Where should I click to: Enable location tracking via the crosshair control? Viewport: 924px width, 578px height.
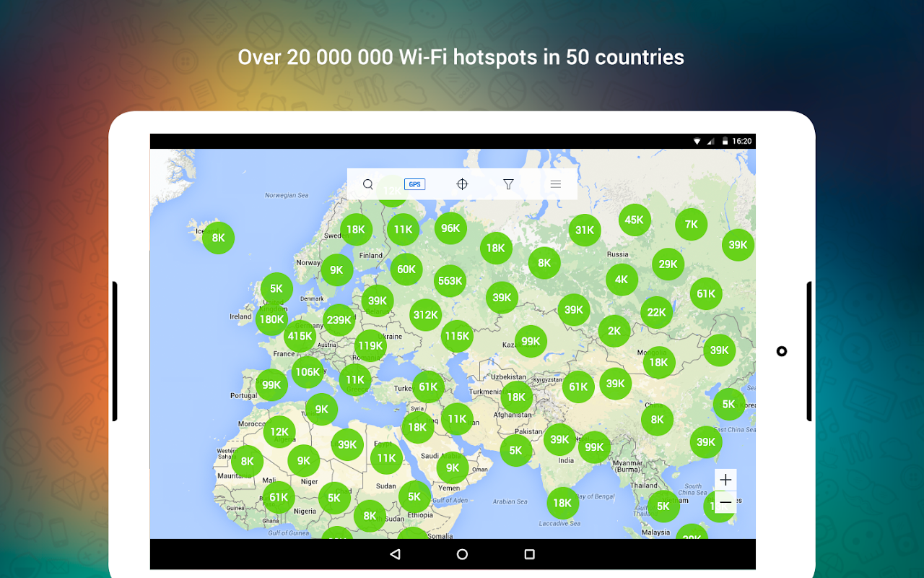click(x=462, y=184)
